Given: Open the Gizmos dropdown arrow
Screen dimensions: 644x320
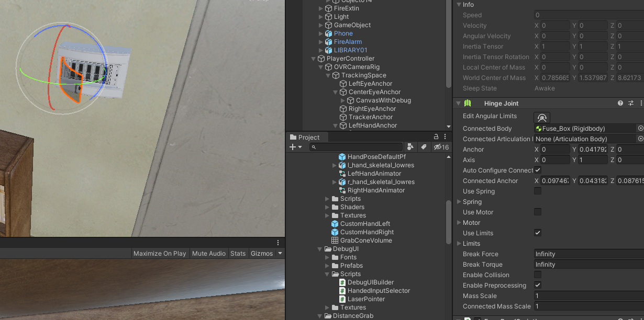Looking at the screenshot, I should coord(280,254).
